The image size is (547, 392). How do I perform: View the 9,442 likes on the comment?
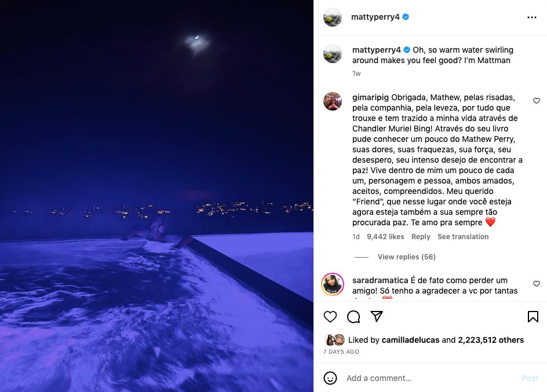tap(385, 237)
